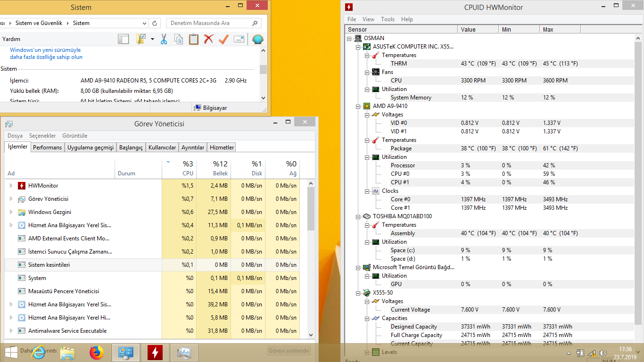Click the Cut scissors icon in Sistem toolbar
This screenshot has height=362, width=644.
[164, 39]
